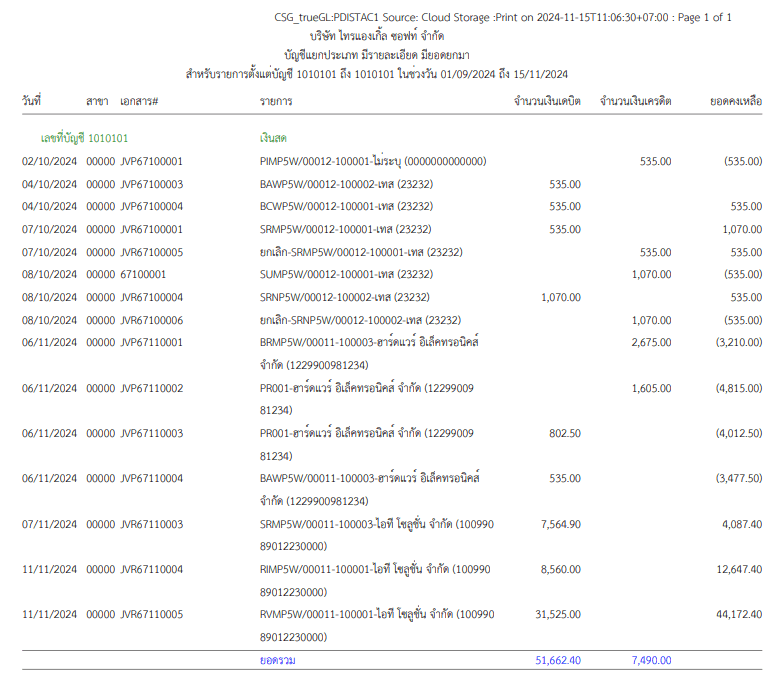Screen dimensions: 781x699
Task: Click document number JVP67110001
Action: (x=151, y=342)
